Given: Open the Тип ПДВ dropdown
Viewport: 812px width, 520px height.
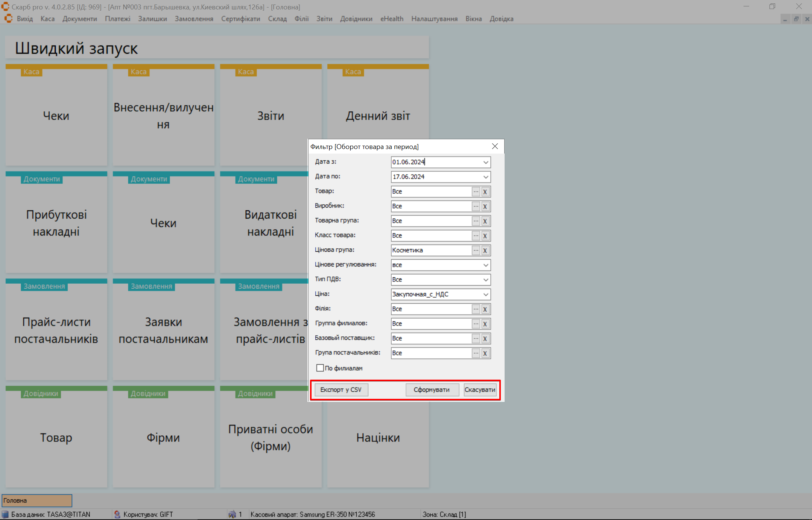Looking at the screenshot, I should click(486, 280).
